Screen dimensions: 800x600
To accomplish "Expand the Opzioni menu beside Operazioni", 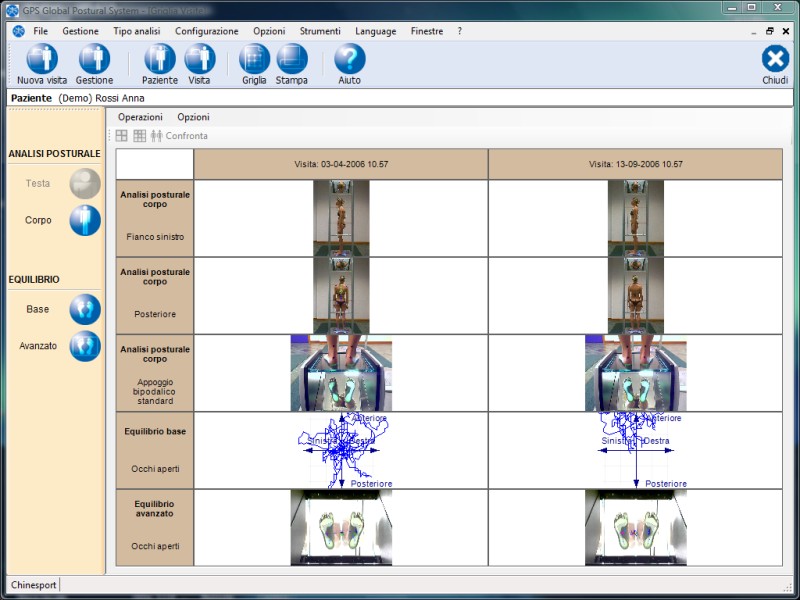I will click(193, 117).
